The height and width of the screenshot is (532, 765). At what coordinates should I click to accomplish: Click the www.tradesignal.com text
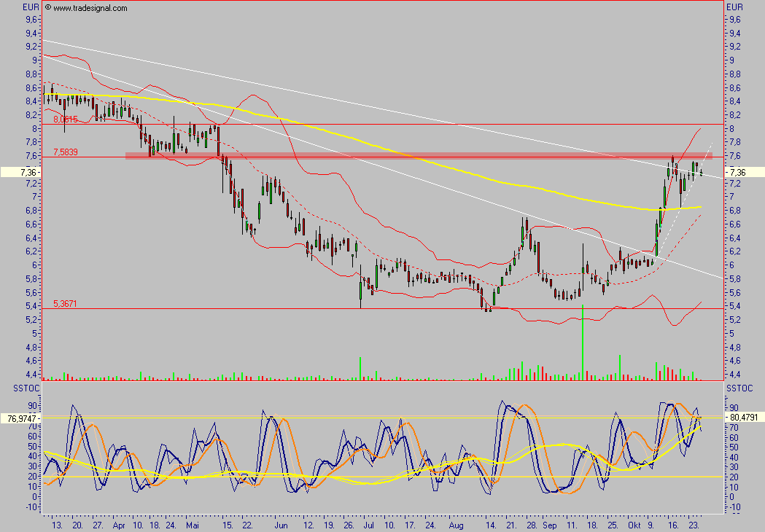90,8
